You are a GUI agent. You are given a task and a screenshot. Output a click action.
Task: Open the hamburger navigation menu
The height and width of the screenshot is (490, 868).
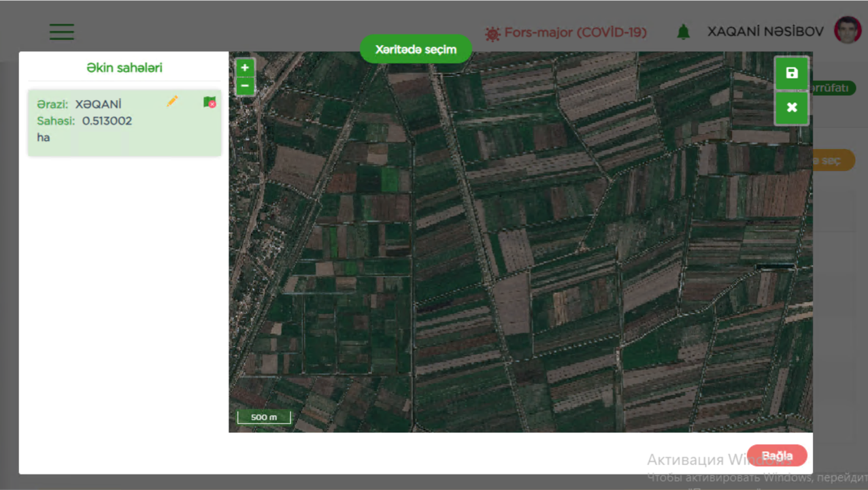(62, 32)
